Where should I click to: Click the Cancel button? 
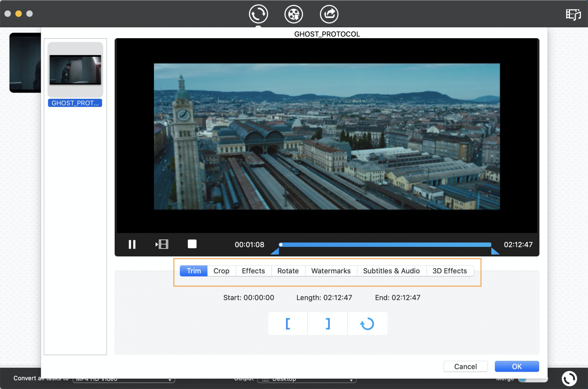465,366
